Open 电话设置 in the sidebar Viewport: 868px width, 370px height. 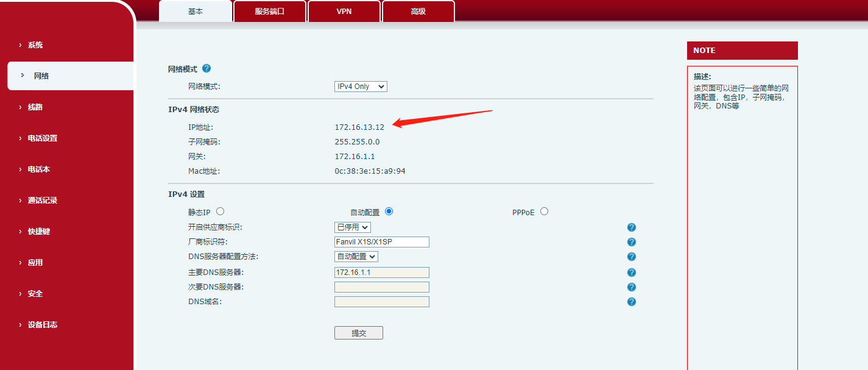43,138
